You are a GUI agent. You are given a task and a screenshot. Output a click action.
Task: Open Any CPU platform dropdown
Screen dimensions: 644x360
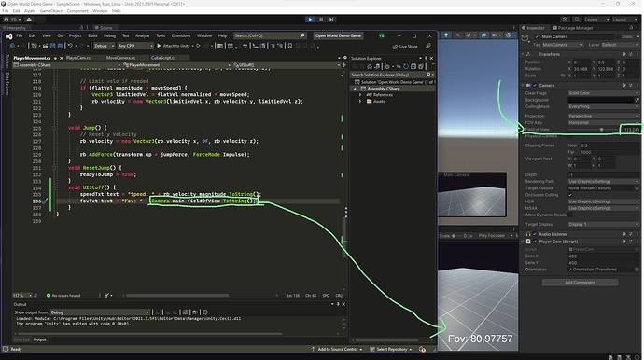[x=135, y=46]
